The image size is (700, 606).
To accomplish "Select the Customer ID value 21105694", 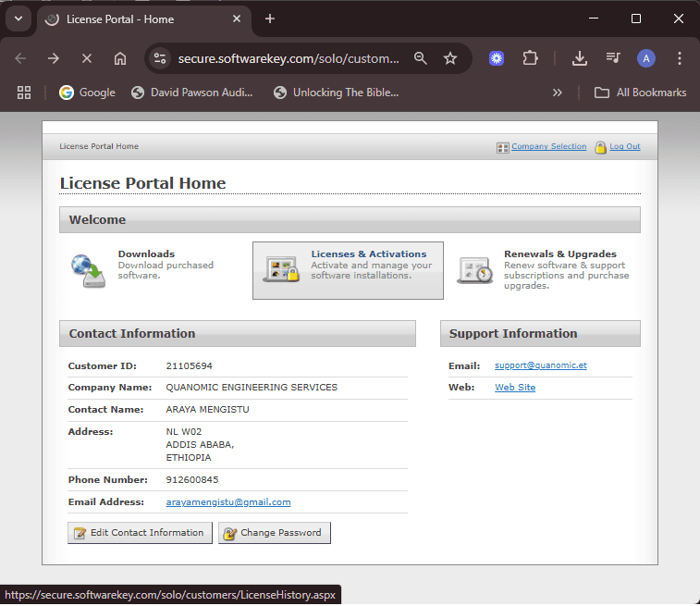I will pos(190,366).
